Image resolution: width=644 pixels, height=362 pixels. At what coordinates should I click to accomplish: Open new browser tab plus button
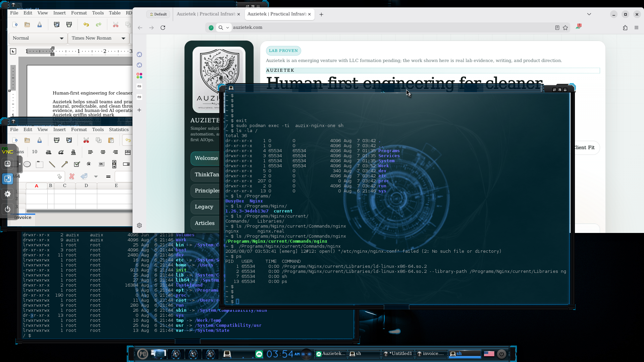pyautogui.click(x=321, y=14)
